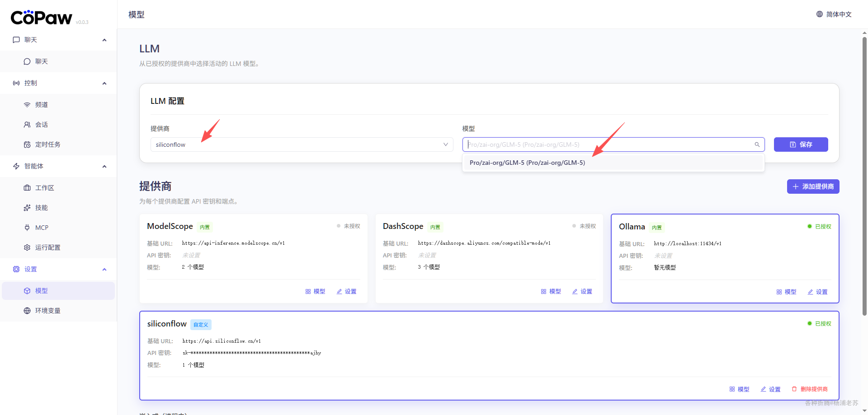Click the 添加提供商 button

(x=813, y=187)
